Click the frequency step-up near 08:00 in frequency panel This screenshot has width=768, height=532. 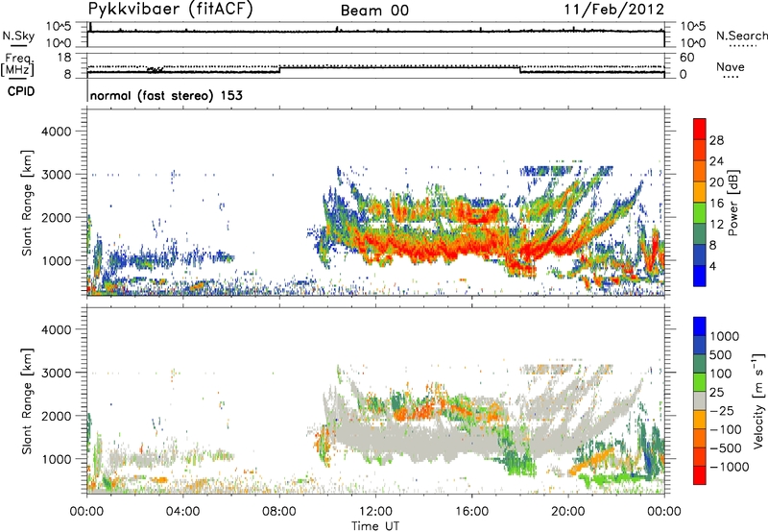[x=279, y=69]
